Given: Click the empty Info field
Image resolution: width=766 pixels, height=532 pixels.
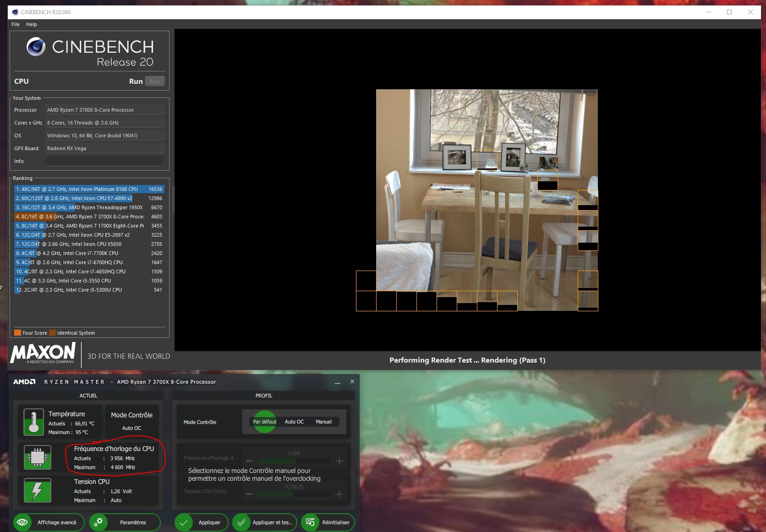Looking at the screenshot, I should pyautogui.click(x=104, y=161).
